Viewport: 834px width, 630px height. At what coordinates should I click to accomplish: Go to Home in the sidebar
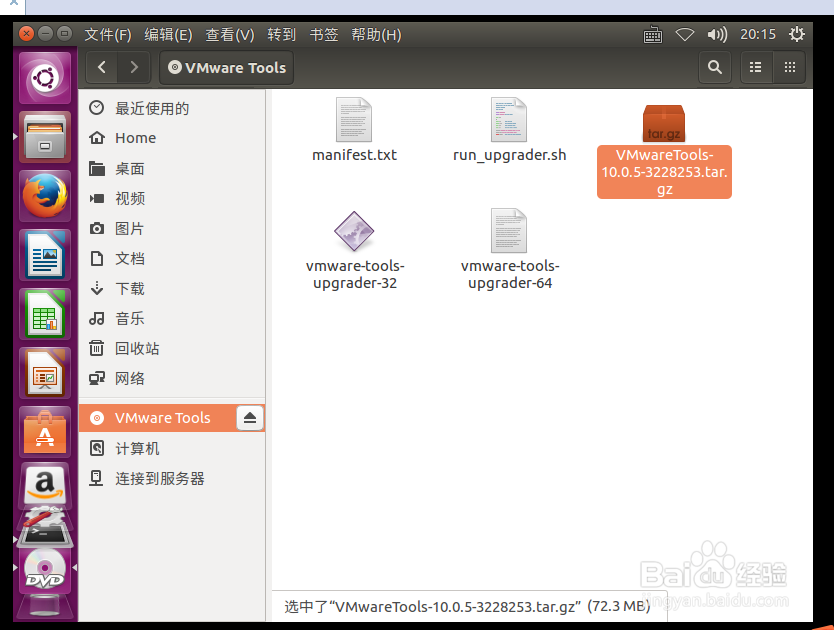[x=172, y=138]
